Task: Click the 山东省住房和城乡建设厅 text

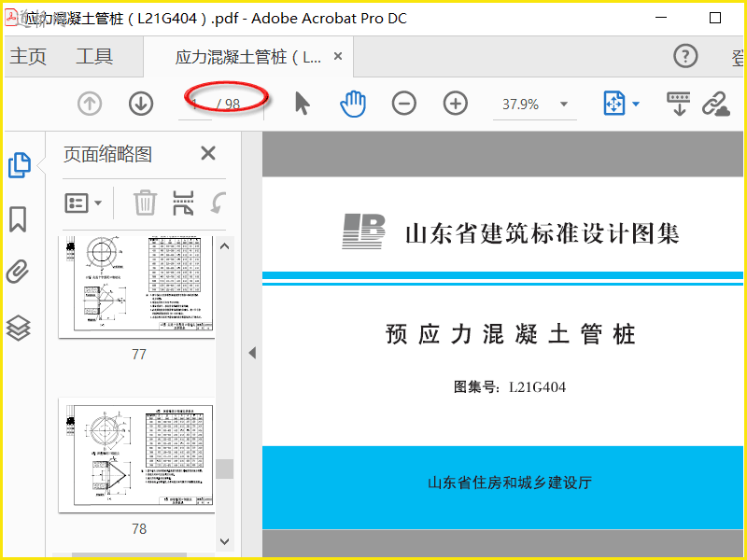Action: 509,483
